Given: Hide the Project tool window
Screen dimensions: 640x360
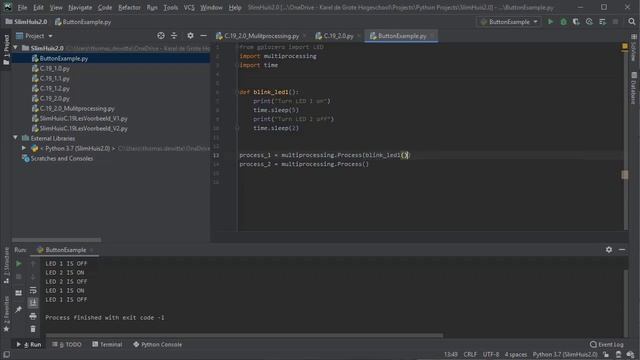Looking at the screenshot, I should (x=203, y=36).
